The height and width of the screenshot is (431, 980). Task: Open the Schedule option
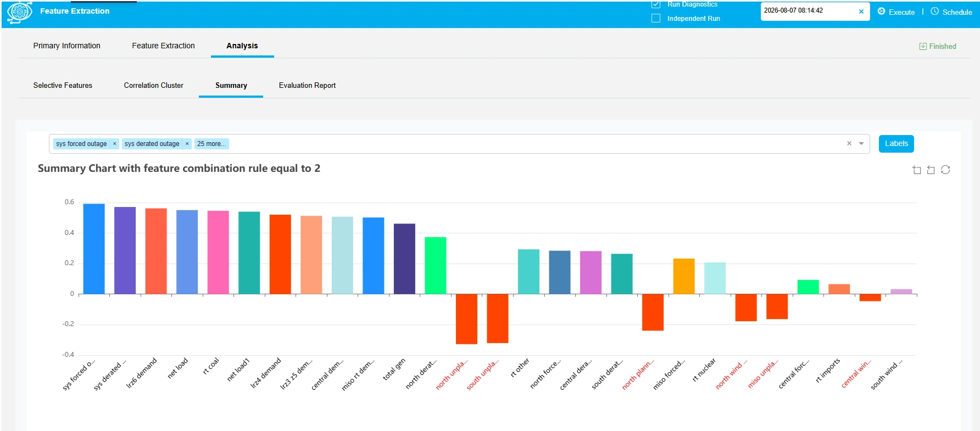pos(951,12)
